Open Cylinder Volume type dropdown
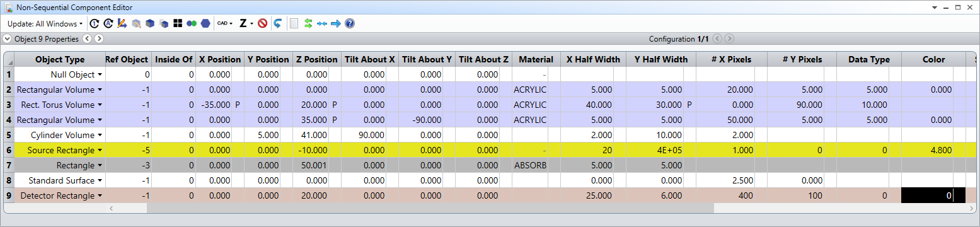This screenshot has height=227, width=980. click(100, 135)
